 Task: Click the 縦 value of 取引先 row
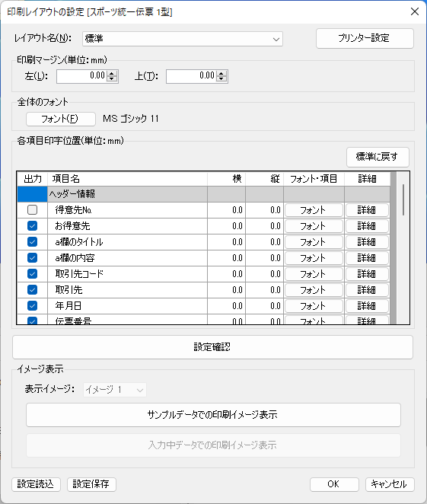click(265, 290)
